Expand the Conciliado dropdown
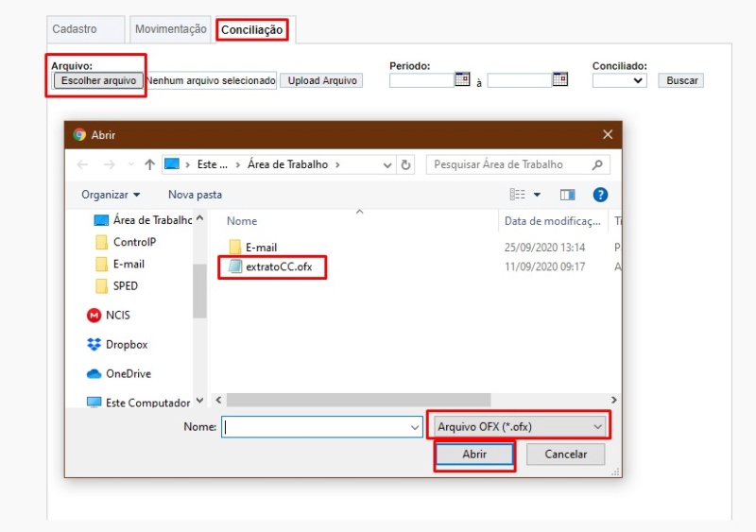The height and width of the screenshot is (532, 756). [620, 80]
